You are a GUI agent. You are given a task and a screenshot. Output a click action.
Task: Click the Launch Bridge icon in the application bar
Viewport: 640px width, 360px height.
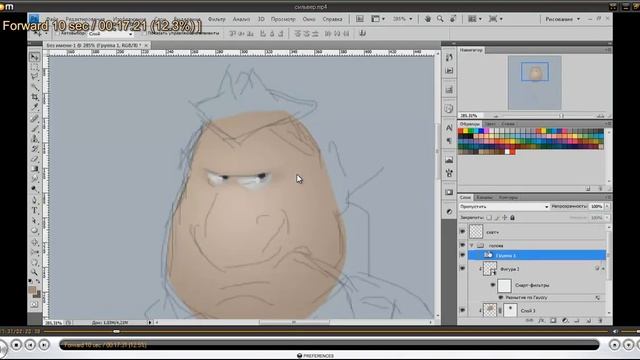click(x=360, y=19)
